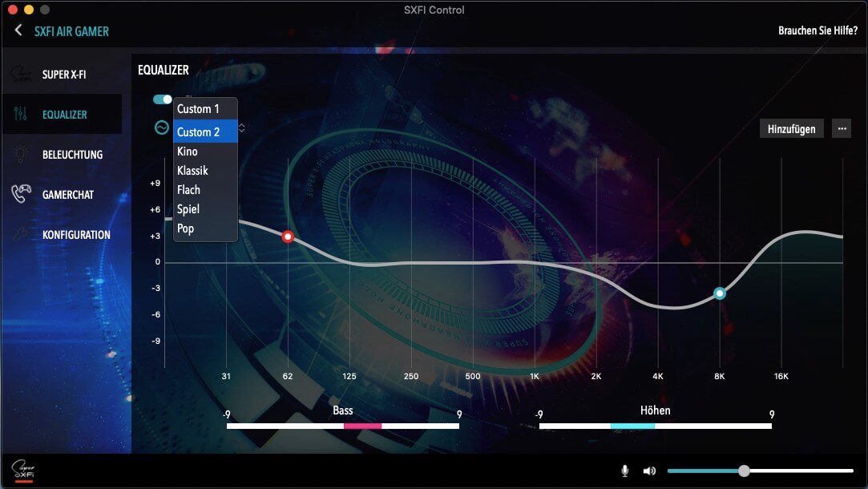
Task: Click the back arrow next to SXFI AIR GAMER
Action: pos(18,30)
